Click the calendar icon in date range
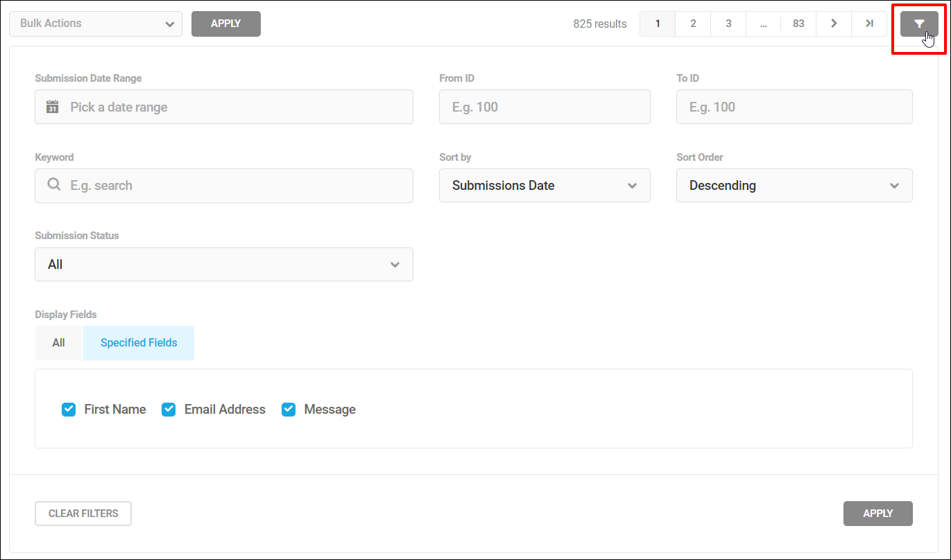 53,107
